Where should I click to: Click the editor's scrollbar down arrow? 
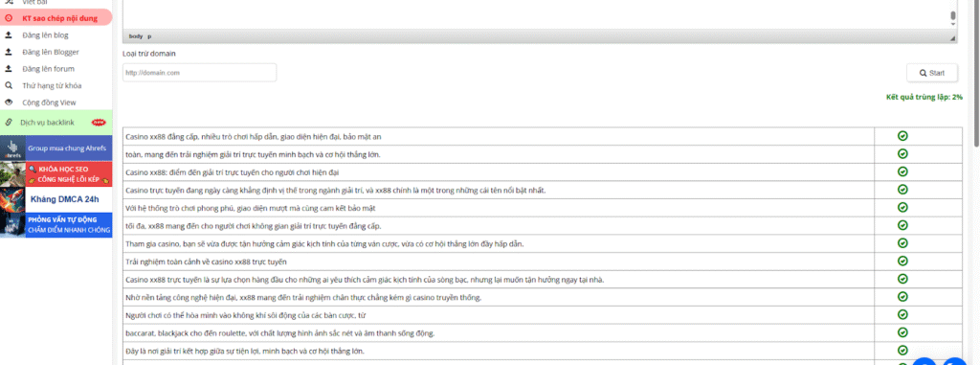[953, 23]
